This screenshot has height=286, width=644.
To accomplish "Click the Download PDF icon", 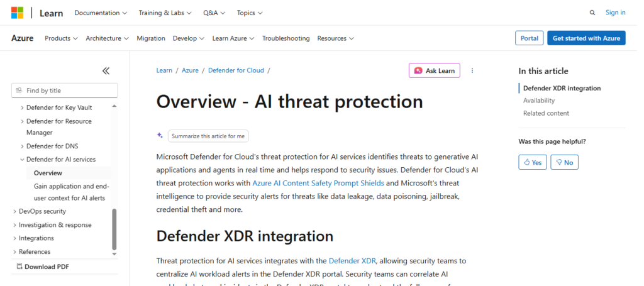I will (19, 267).
